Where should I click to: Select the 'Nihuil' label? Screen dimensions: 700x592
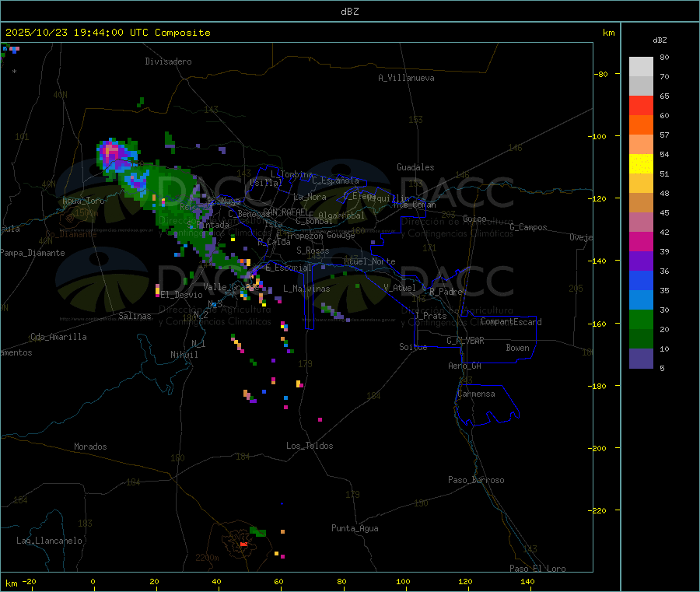pyautogui.click(x=184, y=355)
